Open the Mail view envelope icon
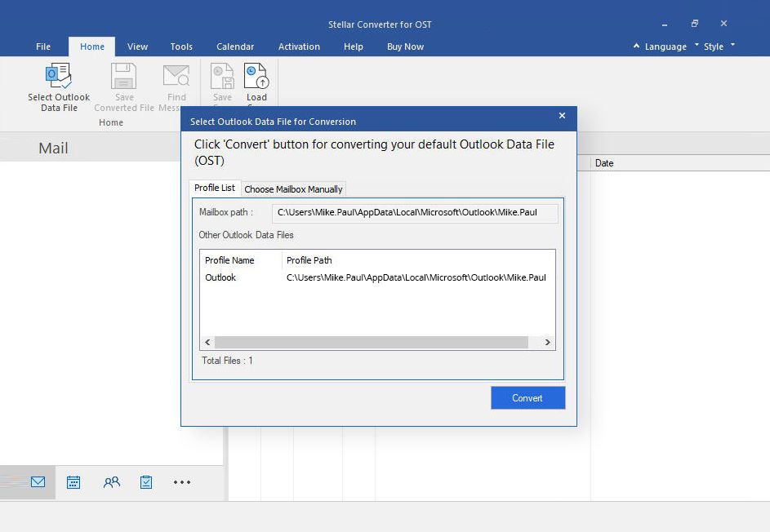Screen dimensions: 770x532 coord(38,482)
